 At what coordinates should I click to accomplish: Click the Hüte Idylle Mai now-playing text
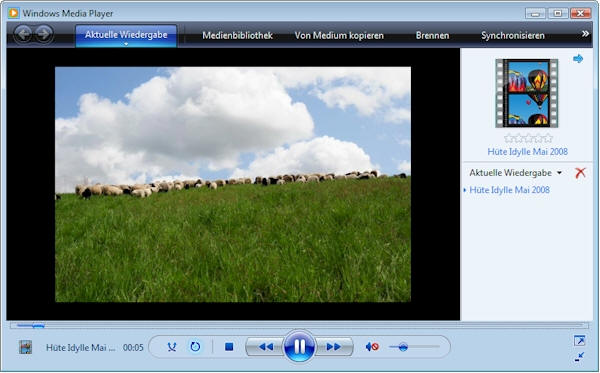pyautogui.click(x=80, y=347)
